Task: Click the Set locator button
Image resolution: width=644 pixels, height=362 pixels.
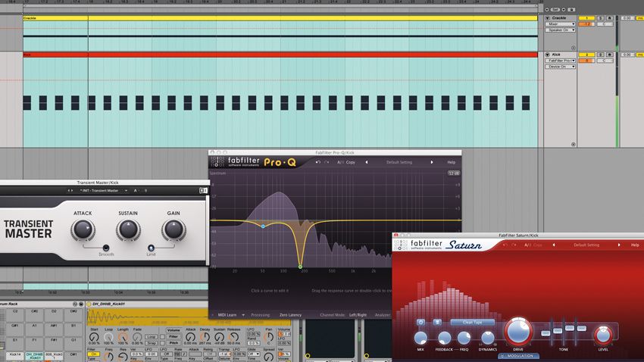Action: click(x=555, y=9)
